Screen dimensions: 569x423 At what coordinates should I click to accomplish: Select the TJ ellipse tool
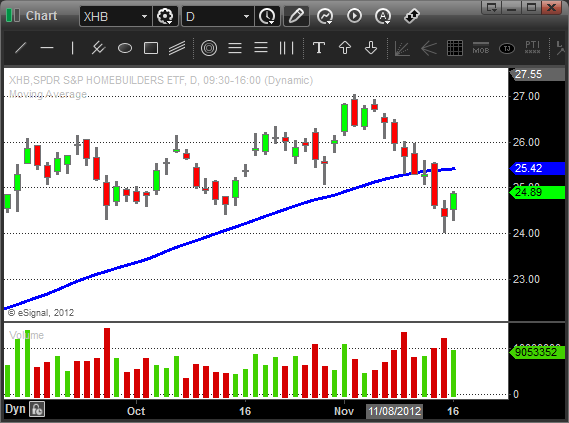pos(507,48)
